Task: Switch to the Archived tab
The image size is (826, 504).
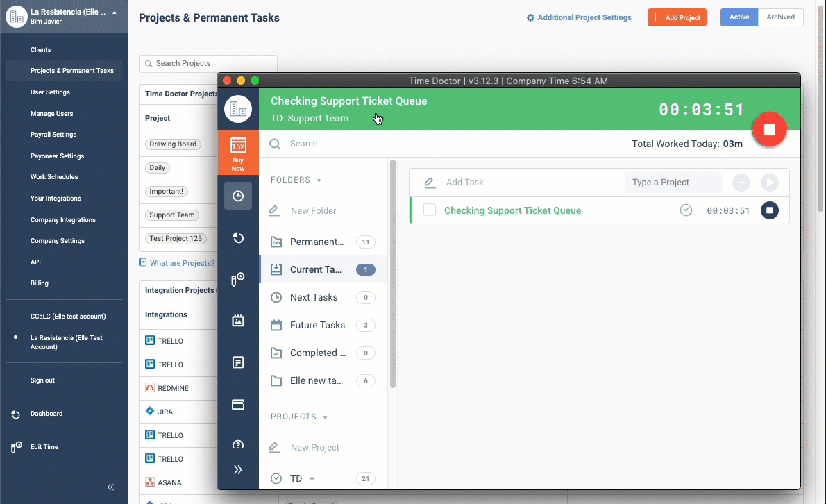Action: coord(780,17)
